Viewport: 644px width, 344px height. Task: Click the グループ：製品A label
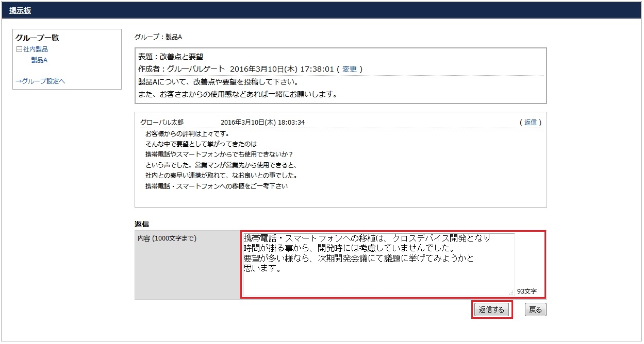(x=158, y=37)
